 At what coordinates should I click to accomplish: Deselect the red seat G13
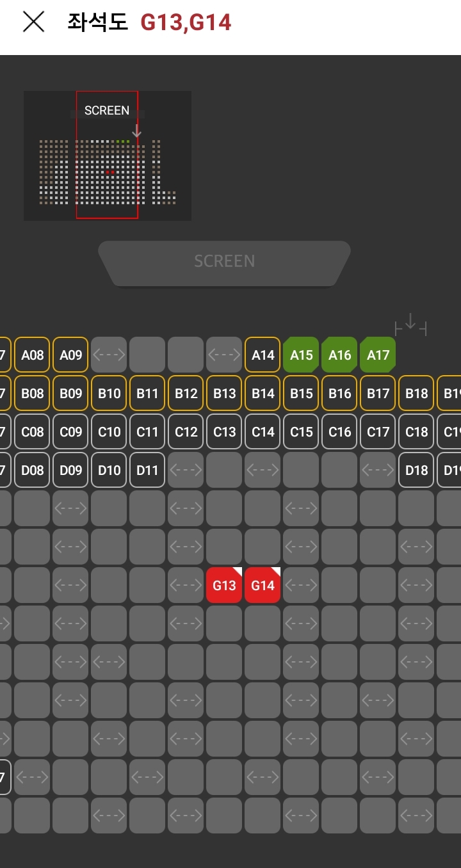(x=224, y=585)
